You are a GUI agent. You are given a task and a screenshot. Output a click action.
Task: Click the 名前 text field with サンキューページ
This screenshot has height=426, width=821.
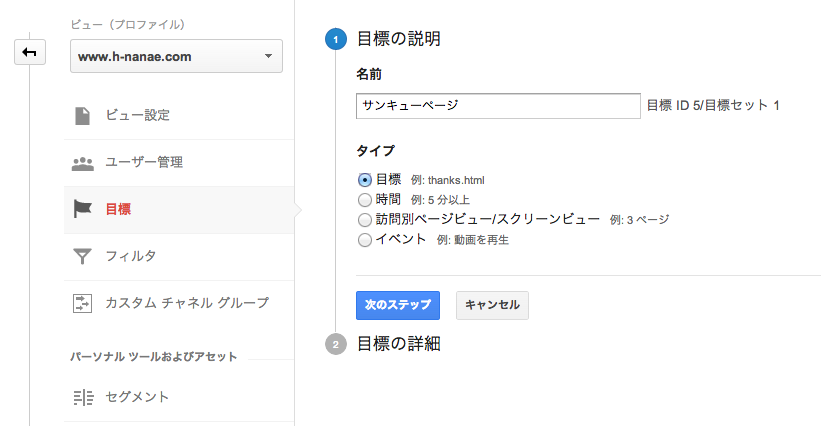pyautogui.click(x=498, y=106)
